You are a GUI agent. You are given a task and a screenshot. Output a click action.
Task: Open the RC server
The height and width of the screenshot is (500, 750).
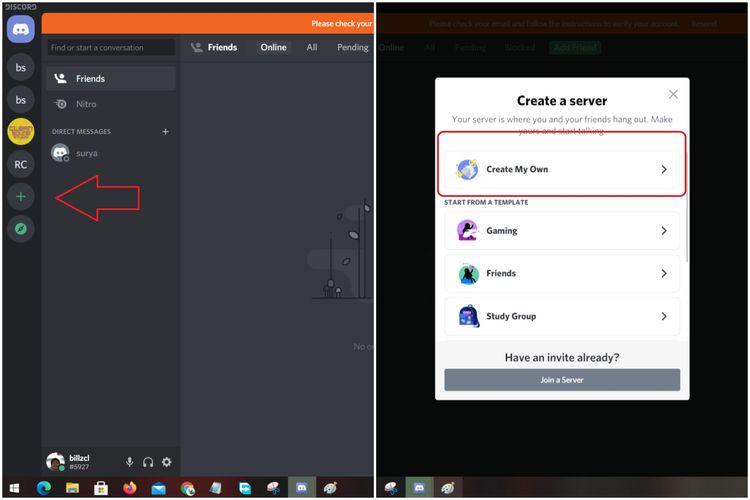(21, 165)
